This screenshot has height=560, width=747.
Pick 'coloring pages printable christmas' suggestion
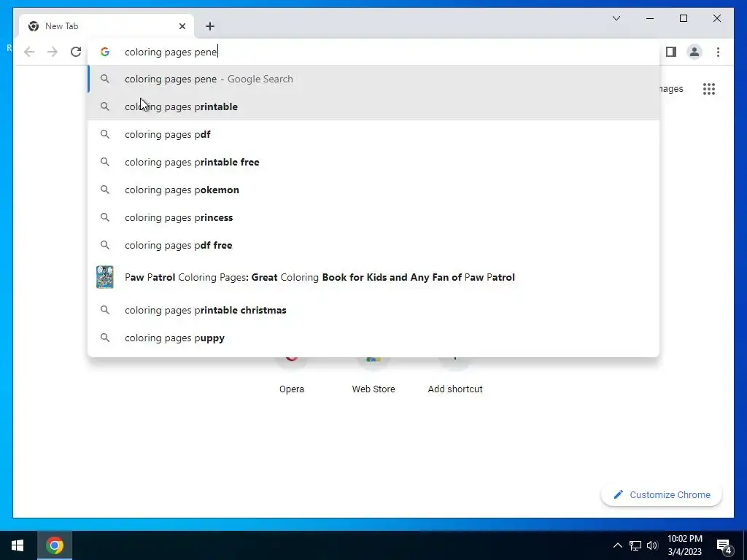coord(374,310)
